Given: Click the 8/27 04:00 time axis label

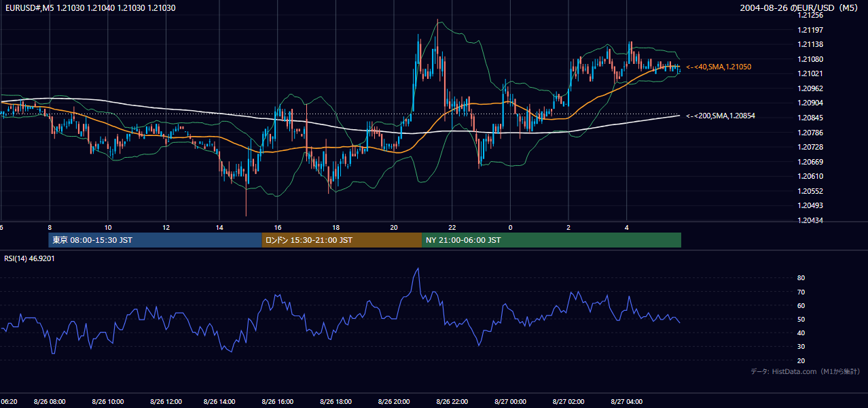Looking at the screenshot, I should click(x=626, y=402).
